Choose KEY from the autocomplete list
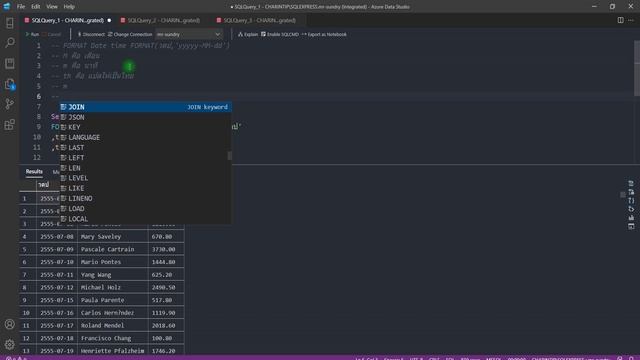Viewport: 640px width, 360px height. point(145,127)
